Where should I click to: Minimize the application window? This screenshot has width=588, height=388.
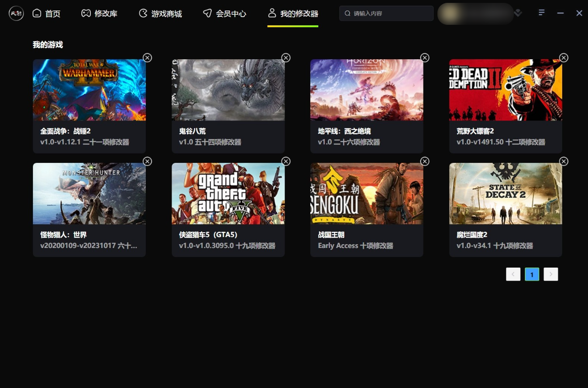(x=560, y=13)
